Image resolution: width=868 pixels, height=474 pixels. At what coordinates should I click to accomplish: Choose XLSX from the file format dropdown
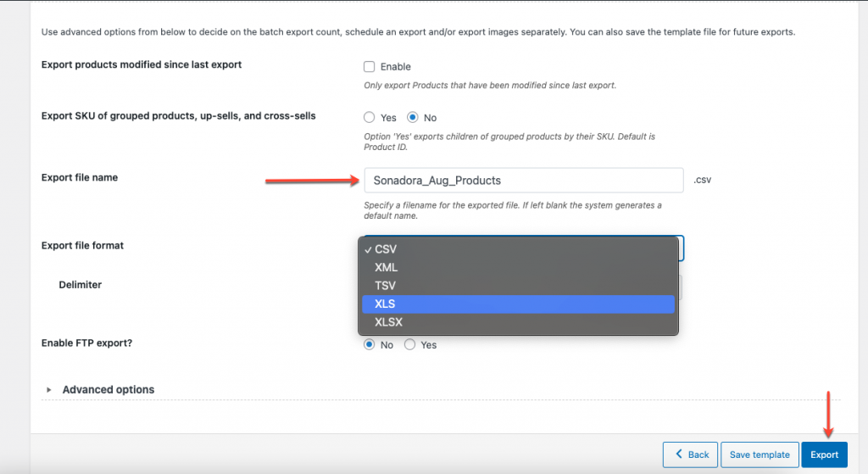(518, 322)
